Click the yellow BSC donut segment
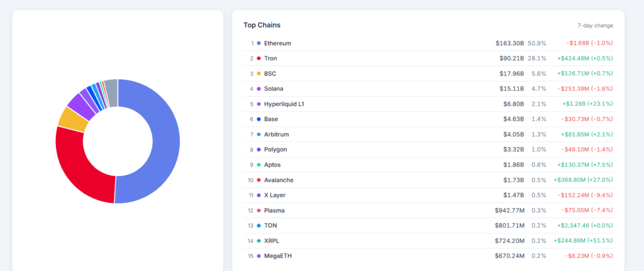 click(x=72, y=119)
